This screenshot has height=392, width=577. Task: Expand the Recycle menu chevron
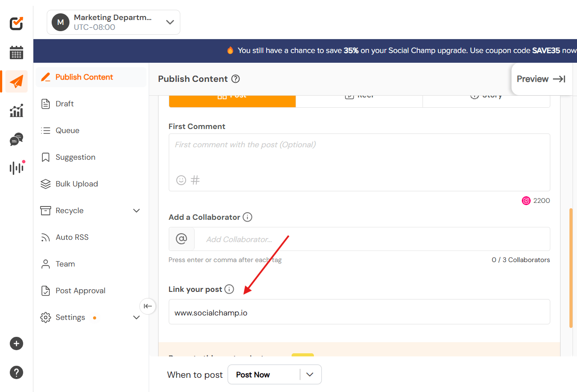click(137, 210)
